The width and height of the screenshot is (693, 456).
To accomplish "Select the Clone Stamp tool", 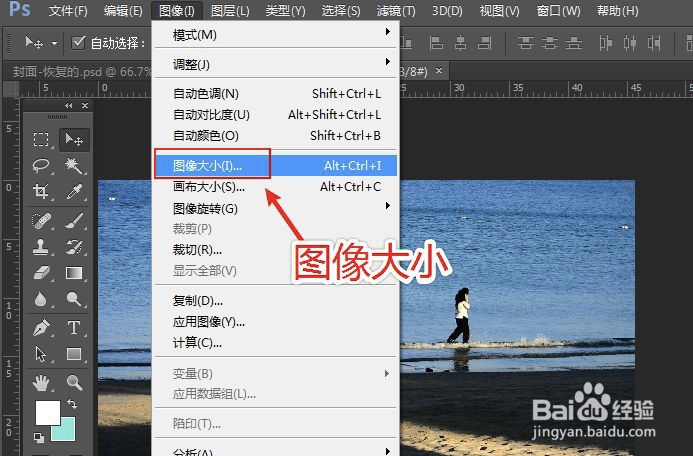I will (41, 247).
